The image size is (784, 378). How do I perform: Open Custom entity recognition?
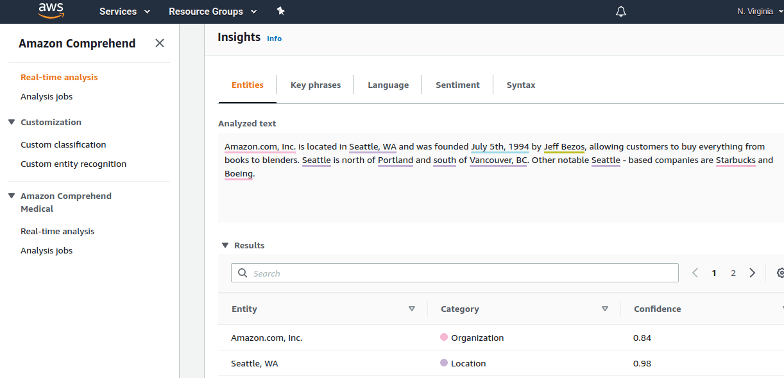coord(73,164)
